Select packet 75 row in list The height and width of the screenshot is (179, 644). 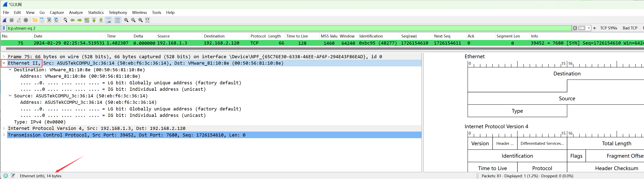click(x=322, y=43)
